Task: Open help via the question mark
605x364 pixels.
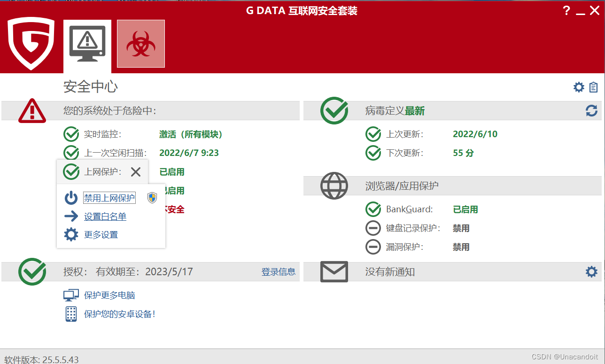Action: click(x=566, y=10)
